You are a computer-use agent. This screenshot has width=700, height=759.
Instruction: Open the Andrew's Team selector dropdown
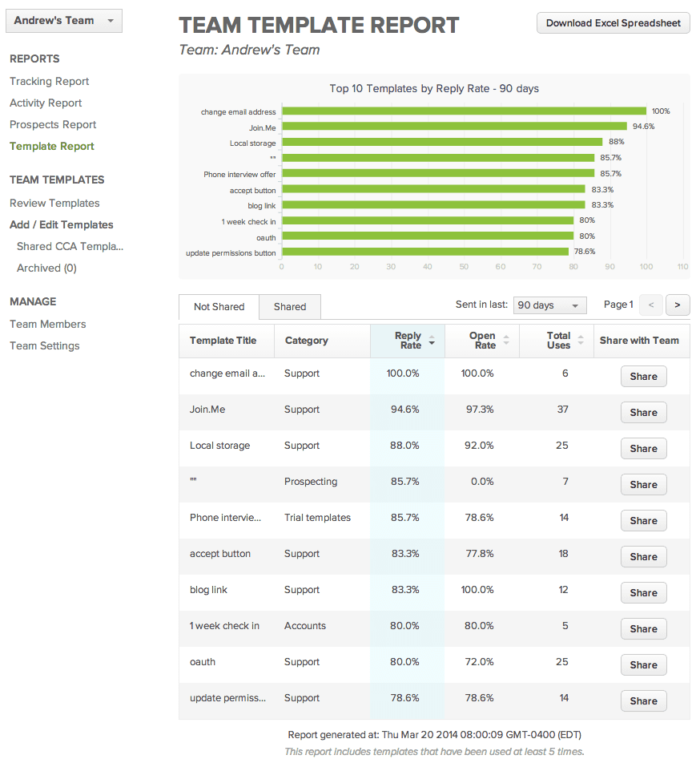point(64,21)
